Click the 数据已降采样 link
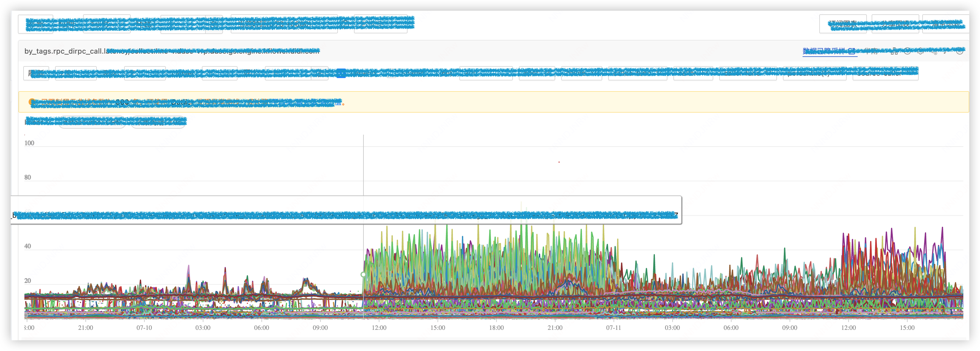980x351 pixels. point(824,51)
